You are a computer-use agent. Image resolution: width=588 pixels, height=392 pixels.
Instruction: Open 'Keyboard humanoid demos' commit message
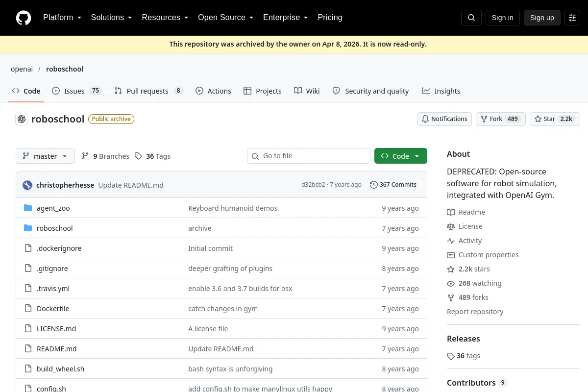[x=233, y=208]
